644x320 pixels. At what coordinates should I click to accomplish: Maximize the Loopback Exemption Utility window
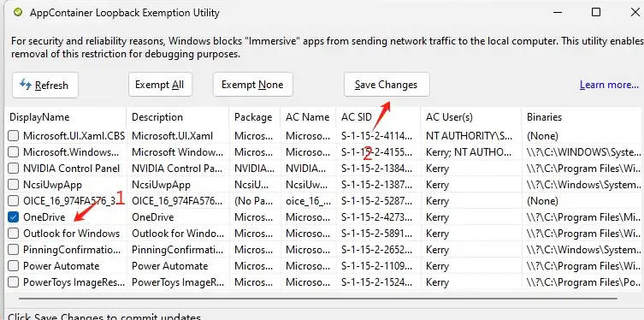596,12
